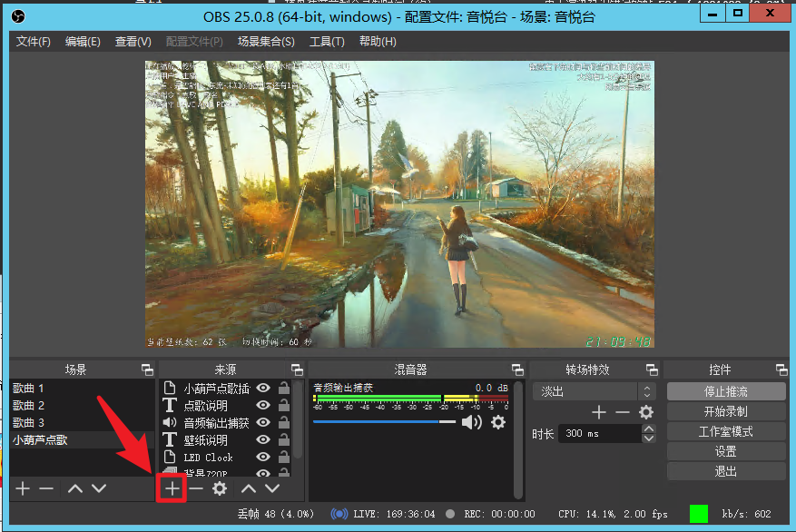Open the 工具(T) menu

click(327, 42)
